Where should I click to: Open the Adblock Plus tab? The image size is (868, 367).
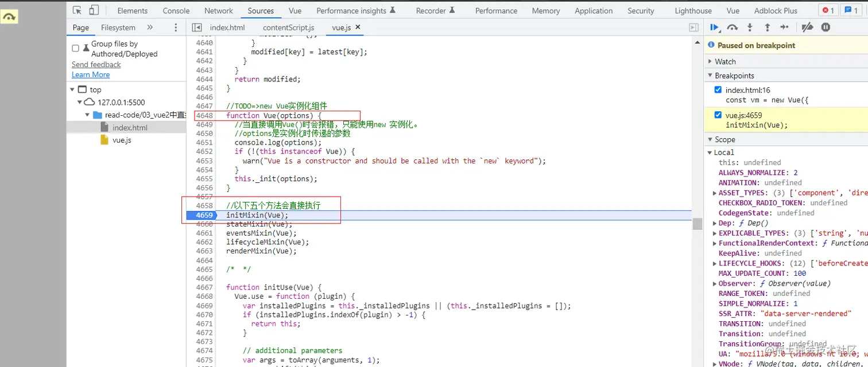776,11
